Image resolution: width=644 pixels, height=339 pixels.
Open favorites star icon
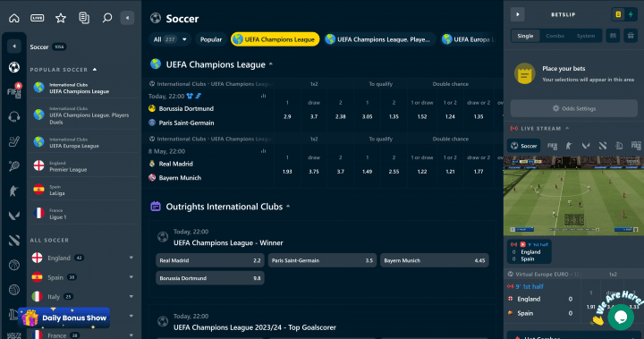61,18
